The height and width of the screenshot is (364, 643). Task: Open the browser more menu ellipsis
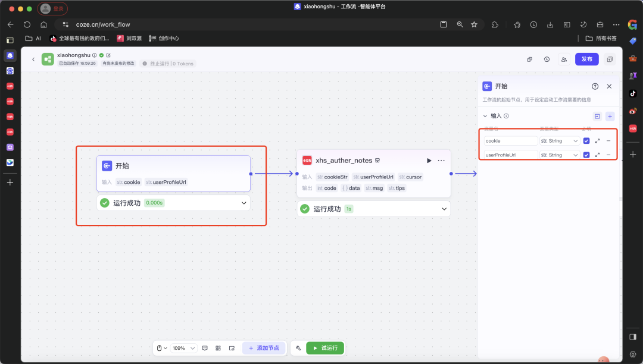point(616,24)
